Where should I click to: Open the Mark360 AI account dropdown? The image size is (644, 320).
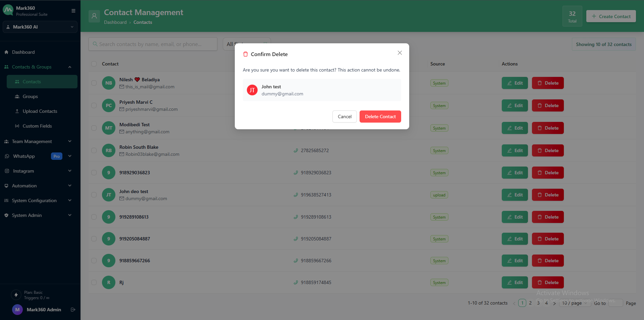(x=40, y=27)
